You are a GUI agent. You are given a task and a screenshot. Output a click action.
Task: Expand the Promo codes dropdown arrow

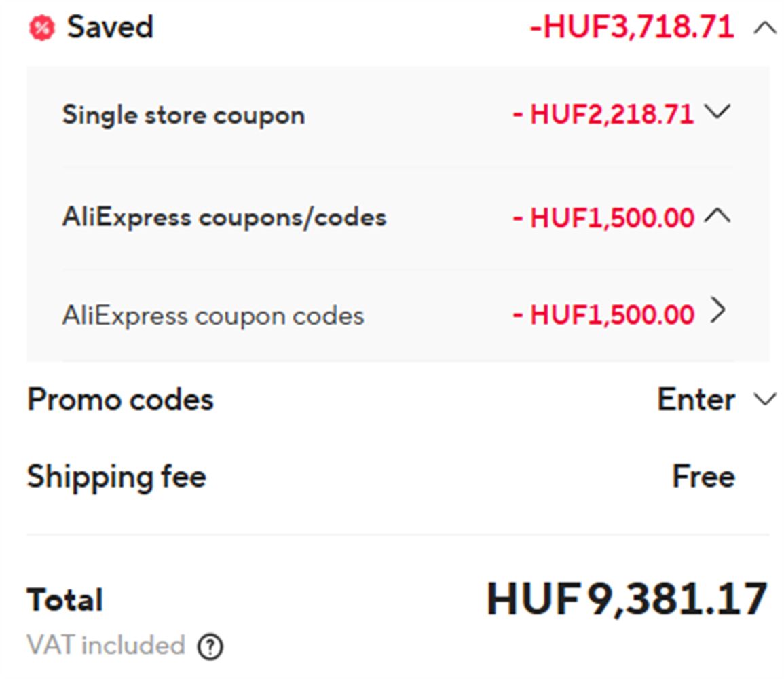tap(765, 400)
